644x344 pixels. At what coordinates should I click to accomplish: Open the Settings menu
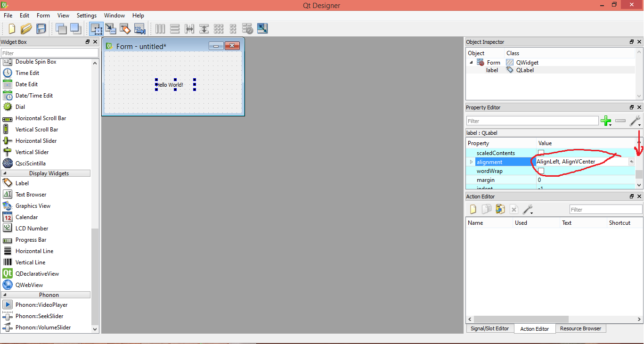(86, 15)
